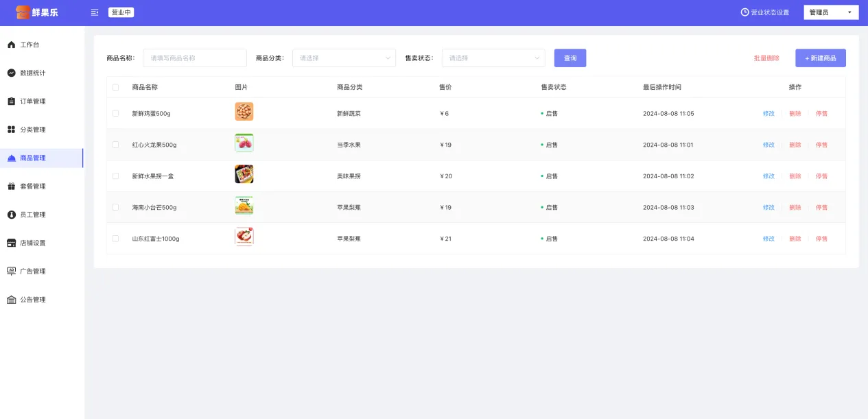Go to 员工管理 in sidebar
This screenshot has width=868, height=419.
pyautogui.click(x=32, y=215)
